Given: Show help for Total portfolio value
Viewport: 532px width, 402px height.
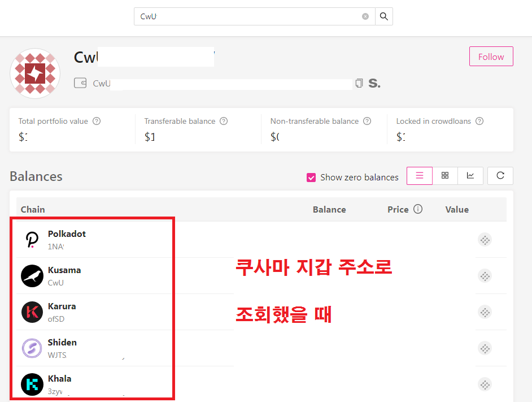Looking at the screenshot, I should coord(97,121).
